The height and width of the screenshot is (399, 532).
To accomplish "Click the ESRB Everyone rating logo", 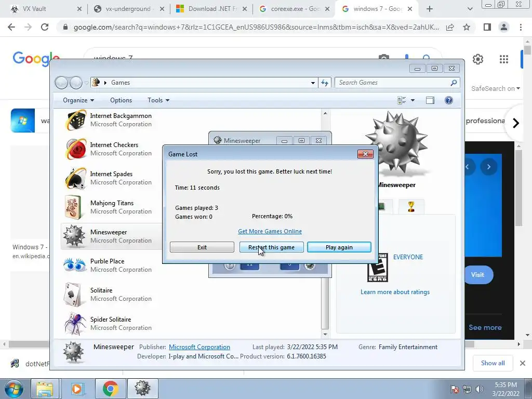I will pyautogui.click(x=377, y=268).
